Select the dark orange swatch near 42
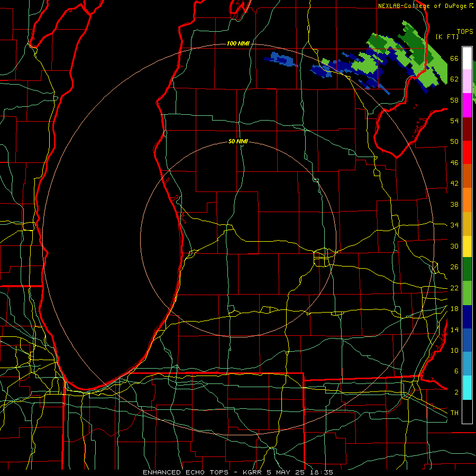This screenshot has width=476, height=476. (467, 176)
